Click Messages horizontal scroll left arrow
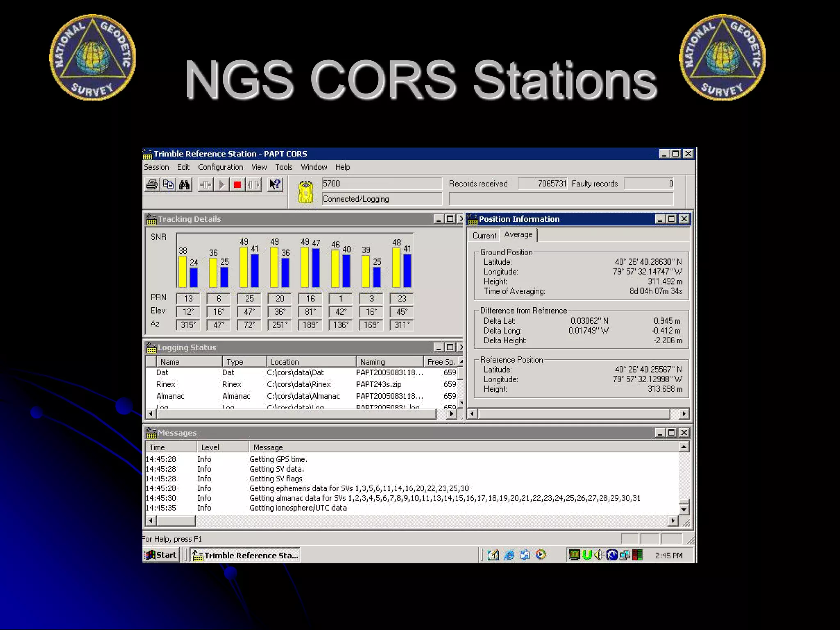The width and height of the screenshot is (840, 630). (x=151, y=520)
